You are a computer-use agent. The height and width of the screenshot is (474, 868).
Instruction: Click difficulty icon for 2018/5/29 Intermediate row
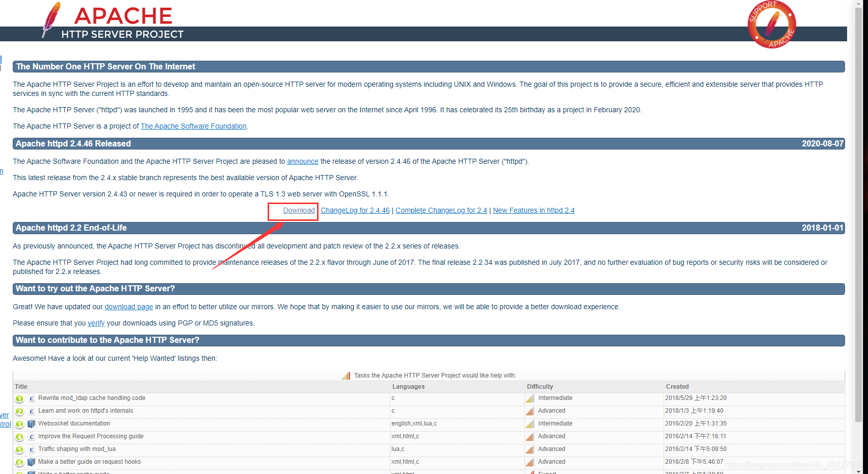(x=530, y=398)
